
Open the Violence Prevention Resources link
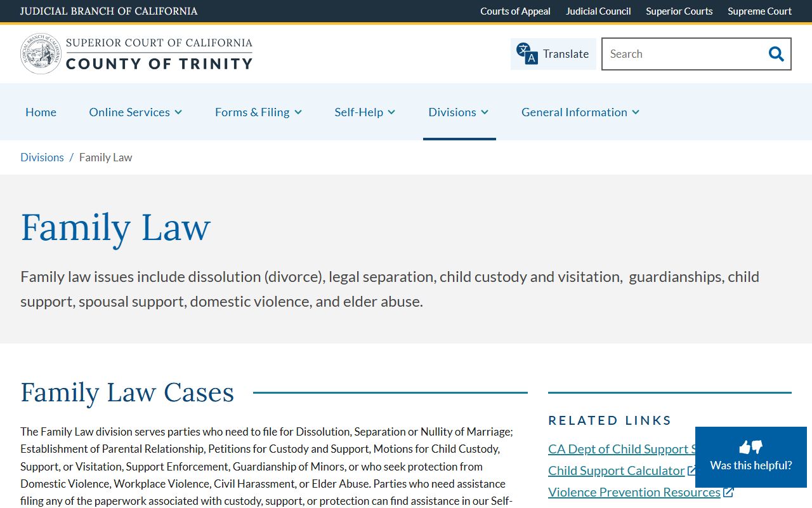pos(634,492)
